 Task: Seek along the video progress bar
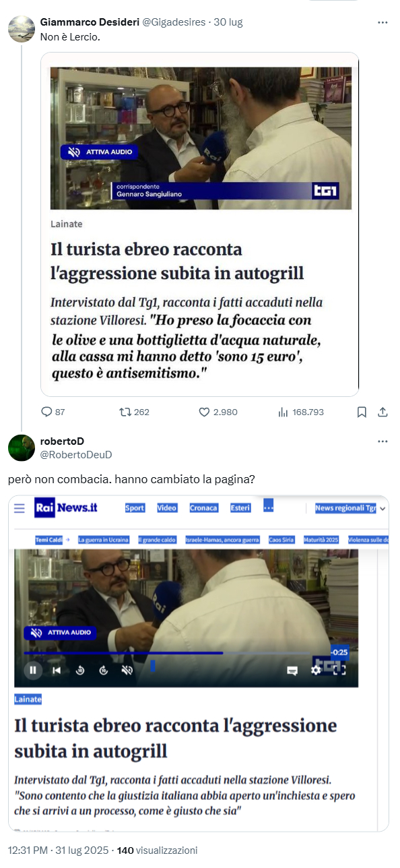click(176, 652)
